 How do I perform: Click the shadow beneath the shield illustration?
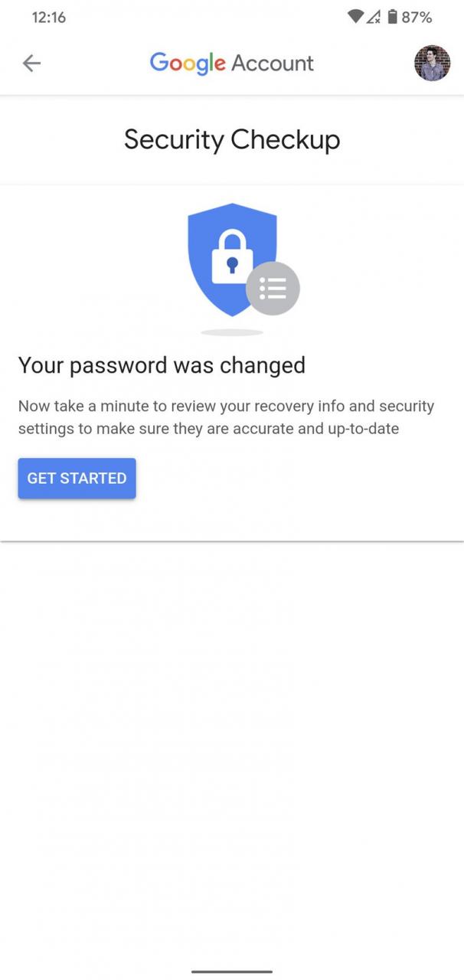click(x=232, y=332)
